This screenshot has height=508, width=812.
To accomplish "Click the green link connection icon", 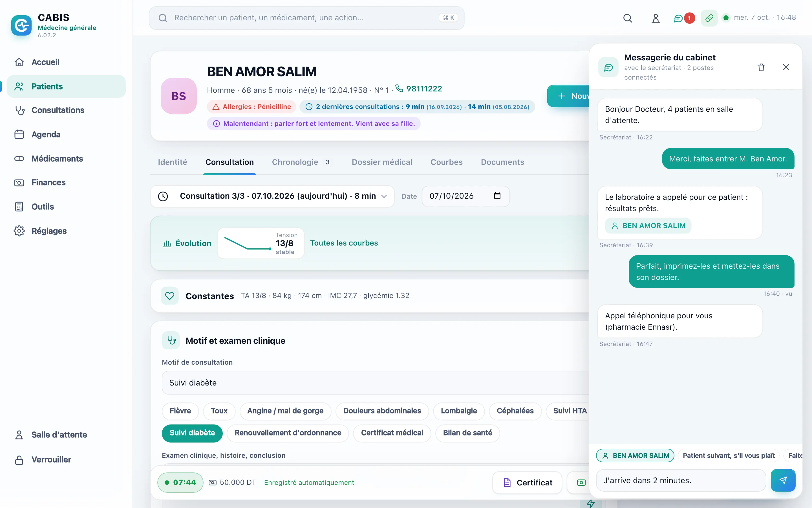I will [x=709, y=18].
